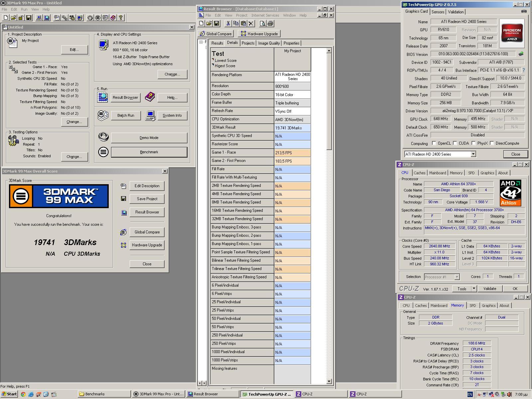Click New project icon in 3DMark toolbar
Viewport: 532px width, 399px height.
[x=6, y=18]
